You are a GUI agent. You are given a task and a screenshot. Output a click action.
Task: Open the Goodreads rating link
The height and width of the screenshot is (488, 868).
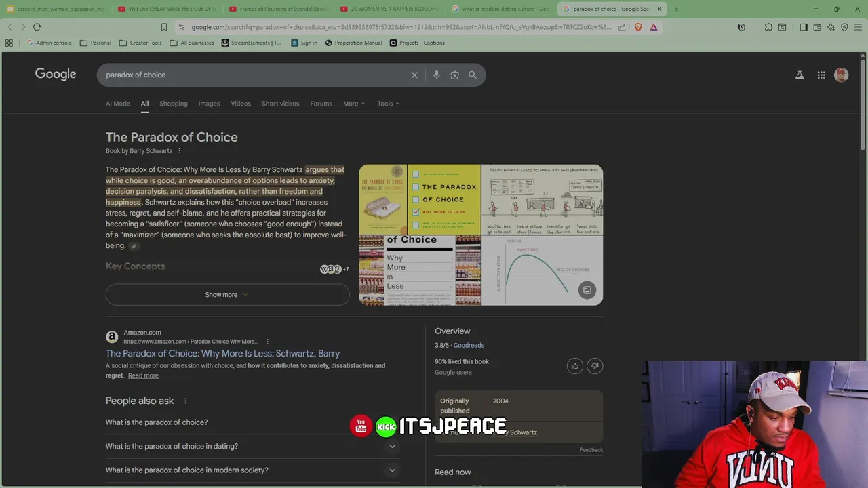click(x=469, y=346)
